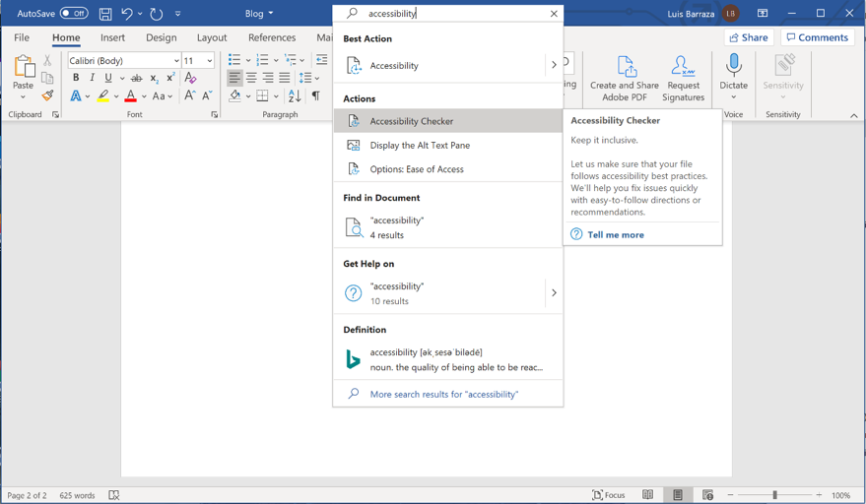The height and width of the screenshot is (504, 866).
Task: Open "accessibility" 4 results in document
Action: (x=448, y=227)
